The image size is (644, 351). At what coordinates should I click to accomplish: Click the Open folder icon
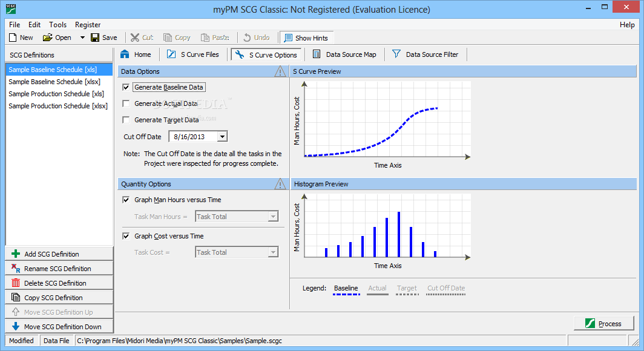coord(48,38)
